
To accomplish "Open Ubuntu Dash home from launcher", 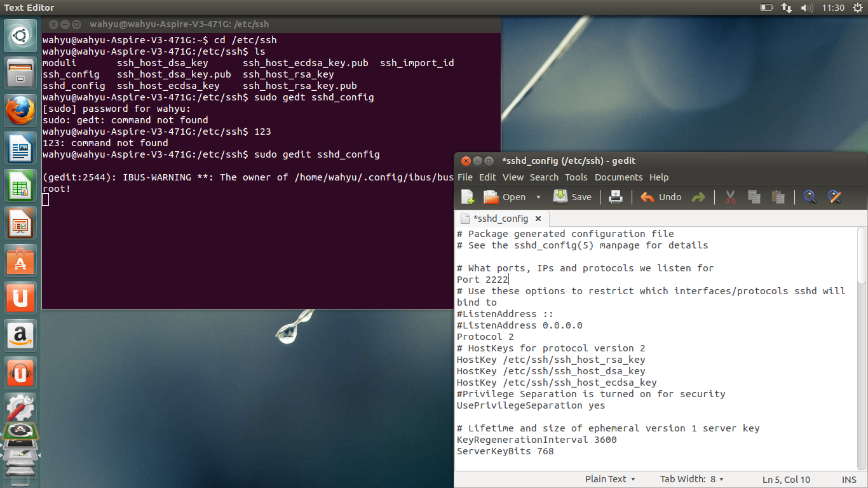I will coord(20,36).
